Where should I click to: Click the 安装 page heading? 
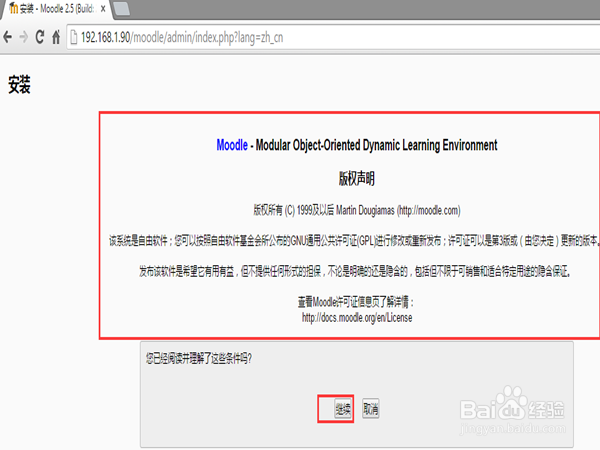tap(19, 85)
